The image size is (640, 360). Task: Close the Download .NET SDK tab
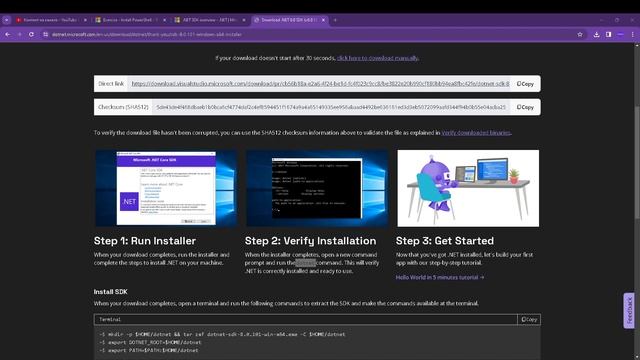(323, 20)
